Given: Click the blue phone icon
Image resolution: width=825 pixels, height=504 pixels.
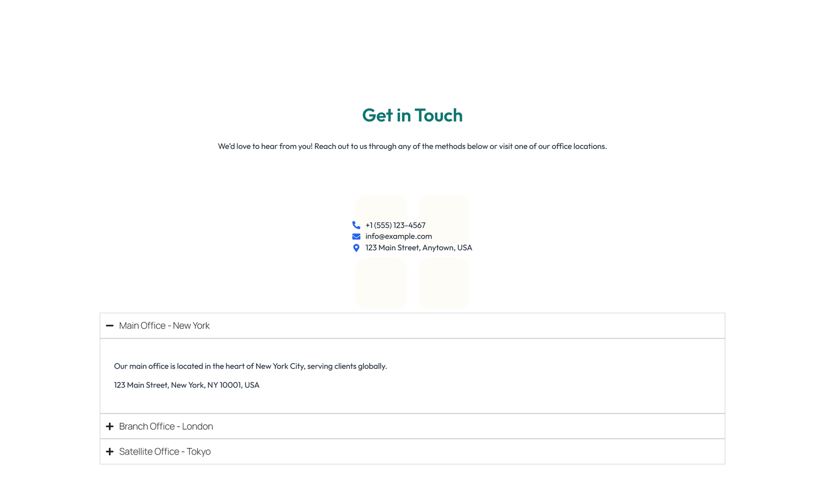Looking at the screenshot, I should coord(356,225).
